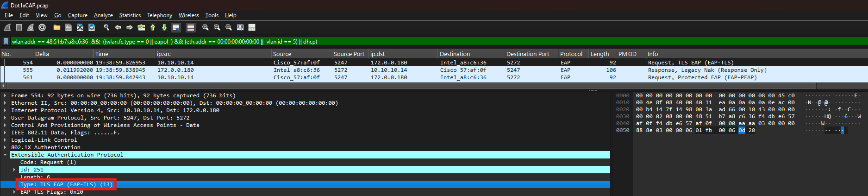Start capturing packets with shark fin icon
This screenshot has width=868, height=196.
coord(7,28)
